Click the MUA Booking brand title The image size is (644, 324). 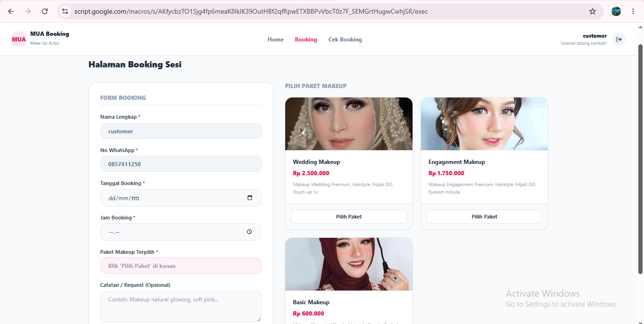(50, 34)
